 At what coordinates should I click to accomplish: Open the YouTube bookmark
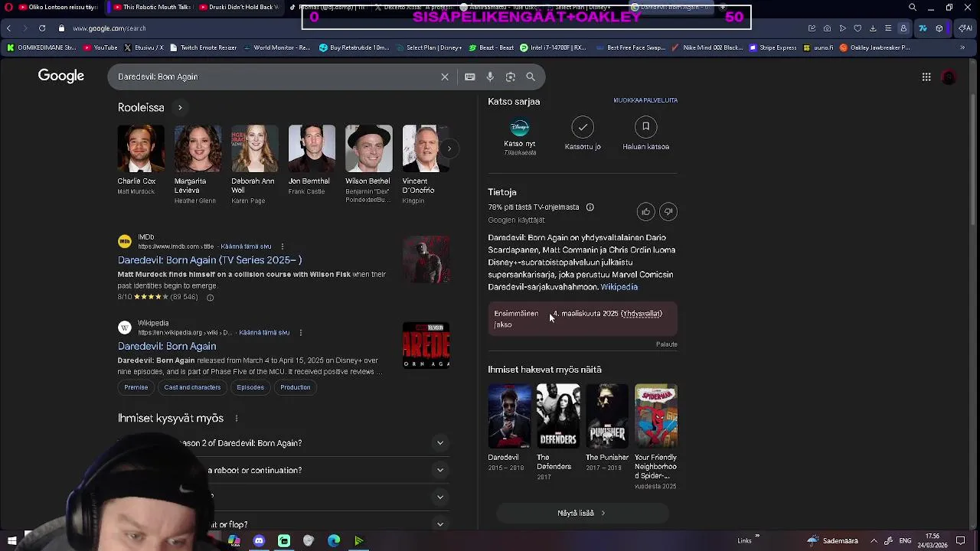click(x=100, y=47)
